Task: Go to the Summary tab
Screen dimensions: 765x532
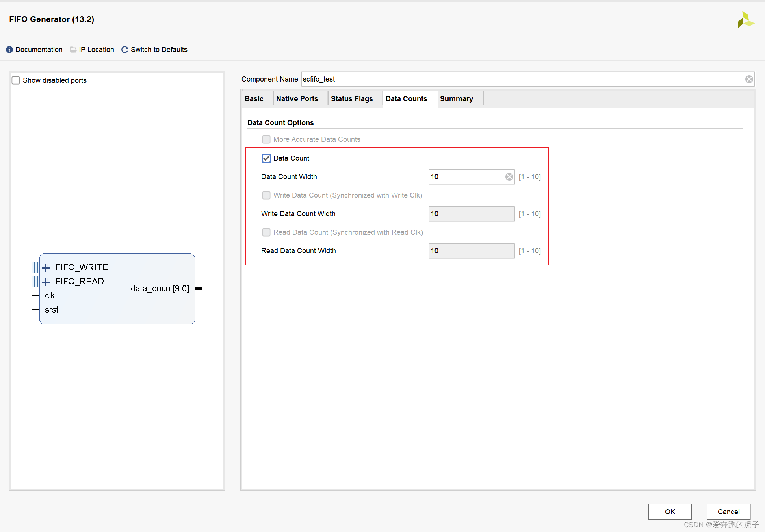Action: pyautogui.click(x=456, y=99)
